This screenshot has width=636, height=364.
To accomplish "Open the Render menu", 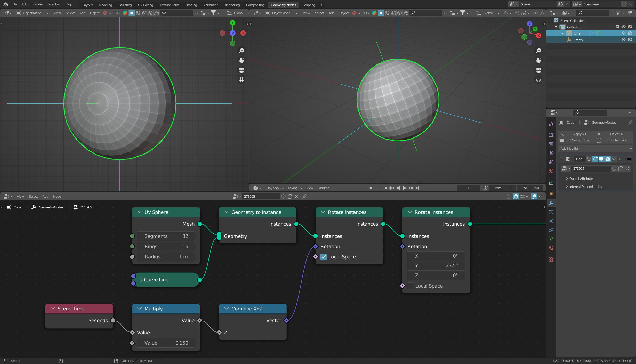I will 38,4.
